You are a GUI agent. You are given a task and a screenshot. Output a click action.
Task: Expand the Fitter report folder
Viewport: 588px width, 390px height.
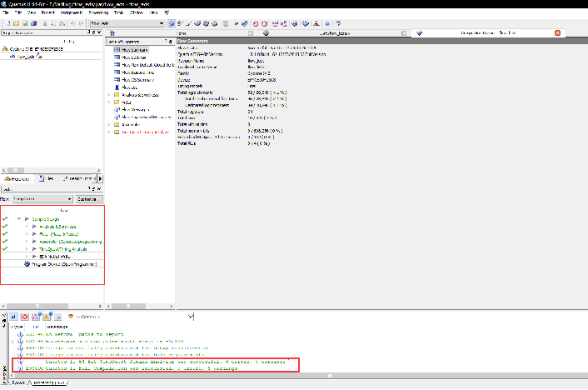click(x=109, y=102)
